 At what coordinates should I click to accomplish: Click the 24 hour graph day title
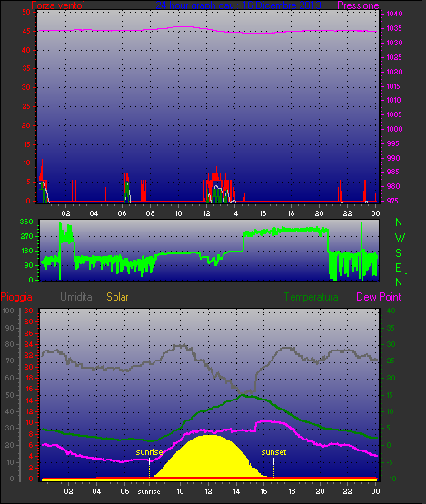(239, 5)
